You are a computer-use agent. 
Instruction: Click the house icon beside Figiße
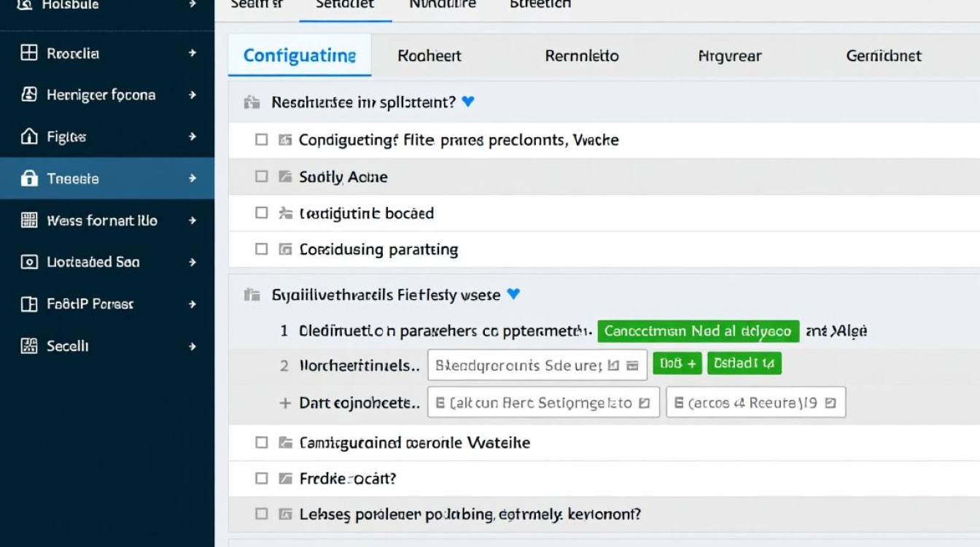coord(29,136)
